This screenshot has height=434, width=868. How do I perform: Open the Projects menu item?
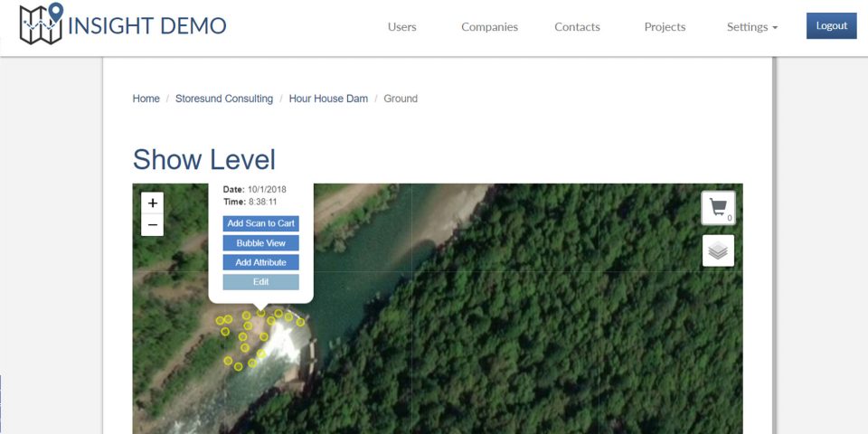click(x=665, y=27)
